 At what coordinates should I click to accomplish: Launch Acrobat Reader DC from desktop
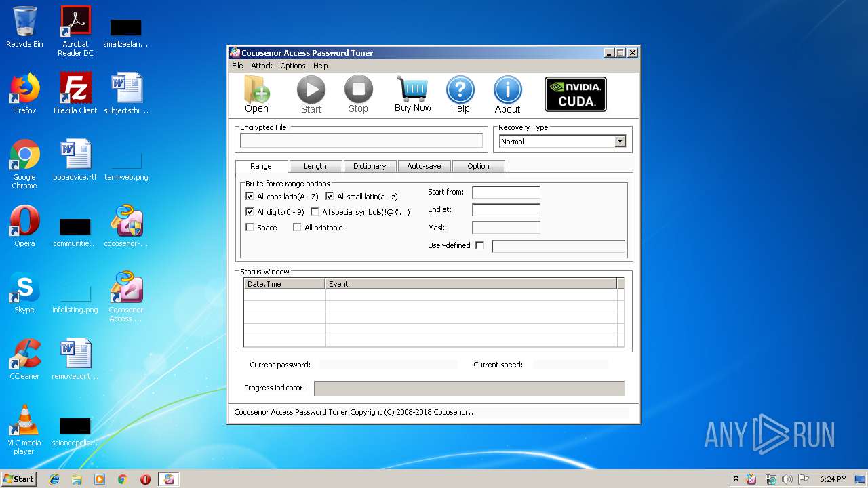75,31
